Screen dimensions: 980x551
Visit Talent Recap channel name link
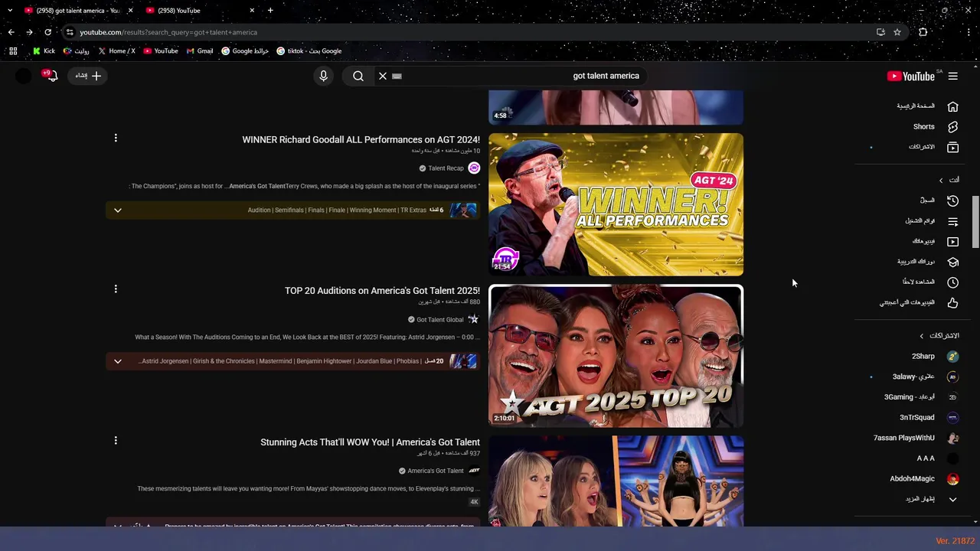446,168
